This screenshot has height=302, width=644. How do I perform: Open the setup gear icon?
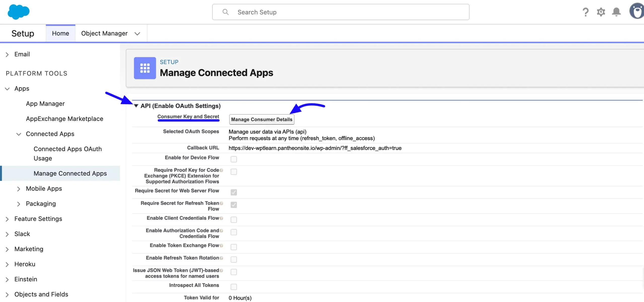click(601, 12)
